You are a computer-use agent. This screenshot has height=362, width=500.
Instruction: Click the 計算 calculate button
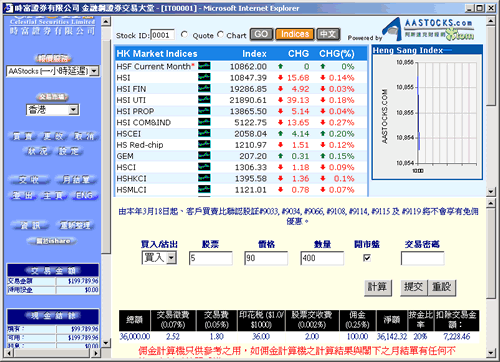377,287
